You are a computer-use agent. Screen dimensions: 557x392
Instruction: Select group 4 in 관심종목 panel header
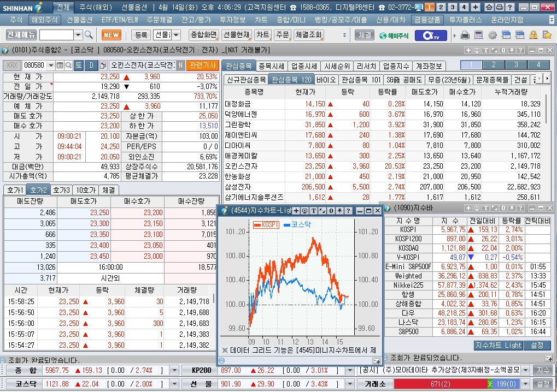coord(538,65)
